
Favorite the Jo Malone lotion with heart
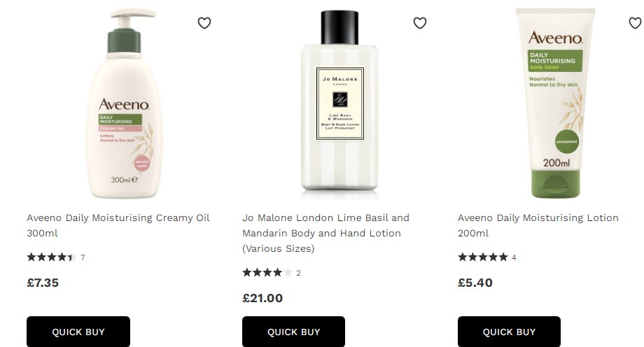pyautogui.click(x=419, y=23)
